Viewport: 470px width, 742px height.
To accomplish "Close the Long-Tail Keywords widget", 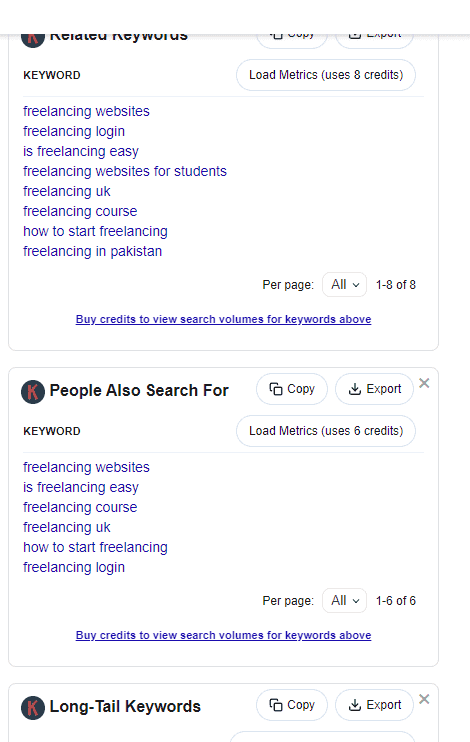I will [424, 699].
